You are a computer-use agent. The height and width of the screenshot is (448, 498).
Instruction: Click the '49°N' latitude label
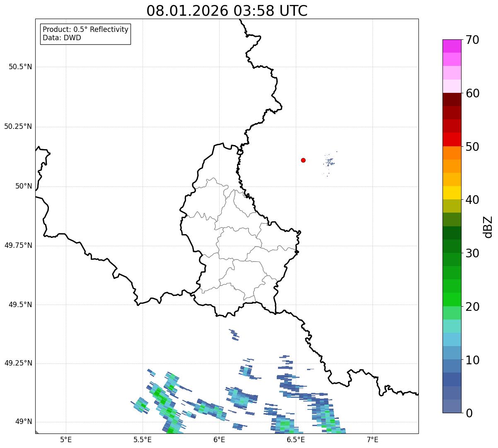(x=24, y=421)
